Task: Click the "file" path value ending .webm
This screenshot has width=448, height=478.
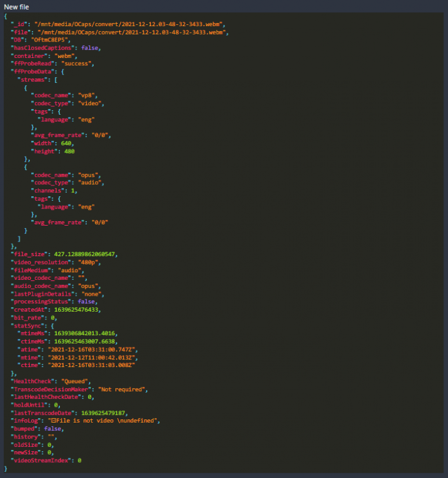Action: pyautogui.click(x=132, y=32)
